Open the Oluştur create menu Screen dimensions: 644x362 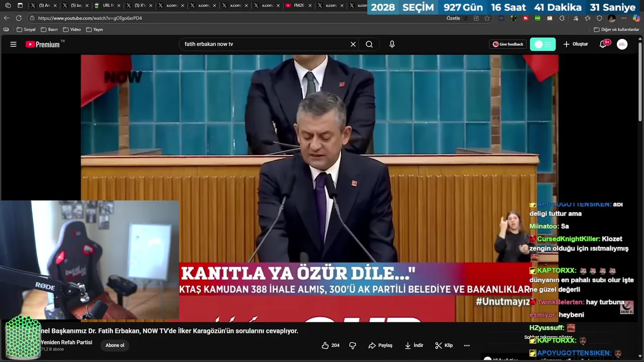tap(576, 44)
